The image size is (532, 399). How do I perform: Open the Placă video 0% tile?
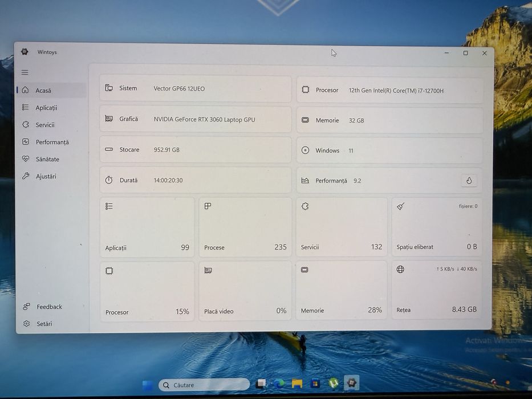(245, 291)
